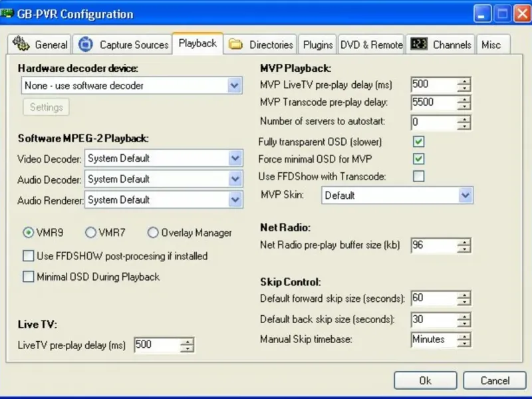Step Manual Skip timebase up
The width and height of the screenshot is (532, 399).
(x=464, y=336)
